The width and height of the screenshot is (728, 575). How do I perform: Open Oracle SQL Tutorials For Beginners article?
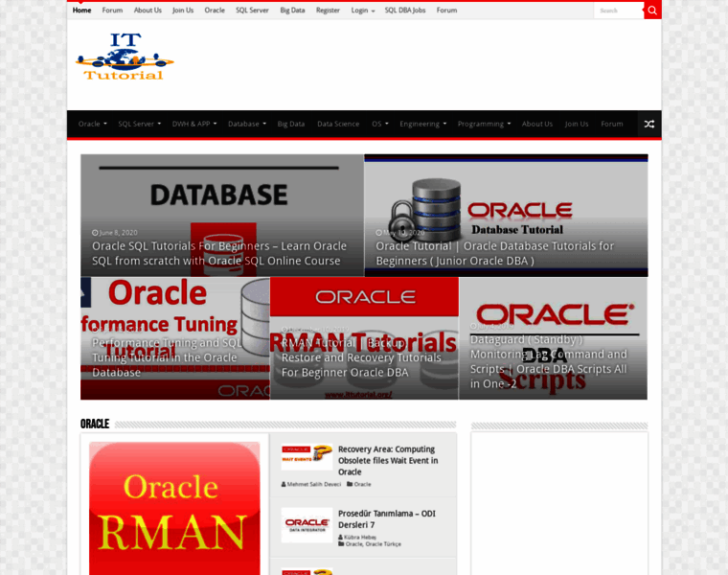(x=219, y=254)
